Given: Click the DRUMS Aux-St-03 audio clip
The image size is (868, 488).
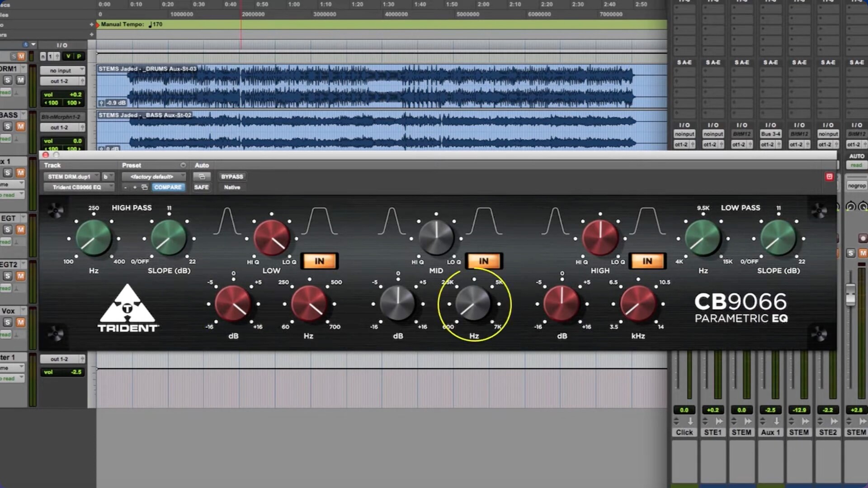Looking at the screenshot, I should pyautogui.click(x=380, y=86).
